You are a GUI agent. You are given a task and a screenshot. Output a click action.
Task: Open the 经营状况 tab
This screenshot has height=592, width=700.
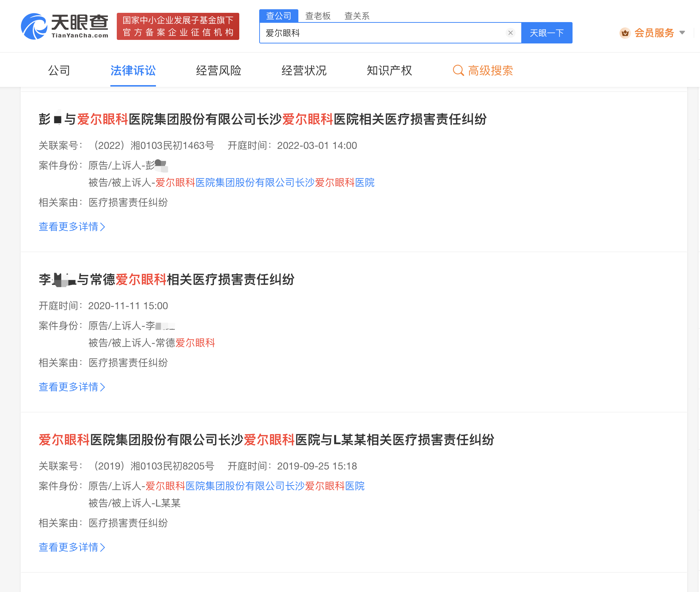304,71
